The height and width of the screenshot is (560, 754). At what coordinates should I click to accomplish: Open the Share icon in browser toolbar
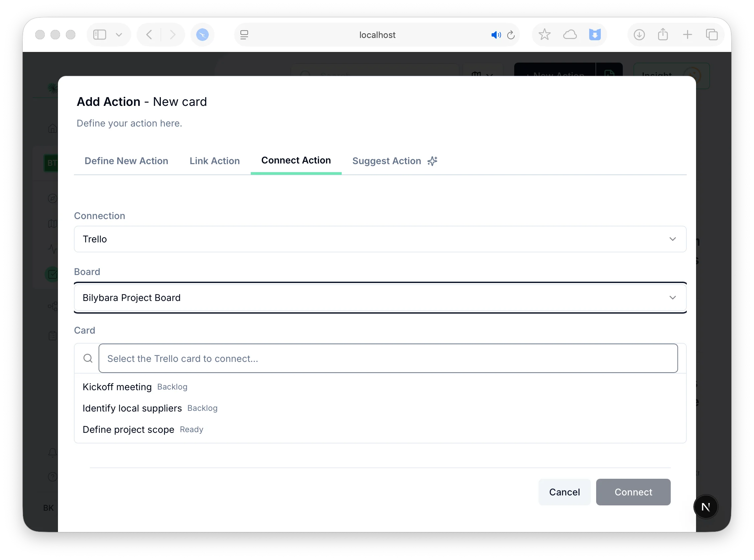pos(663,35)
